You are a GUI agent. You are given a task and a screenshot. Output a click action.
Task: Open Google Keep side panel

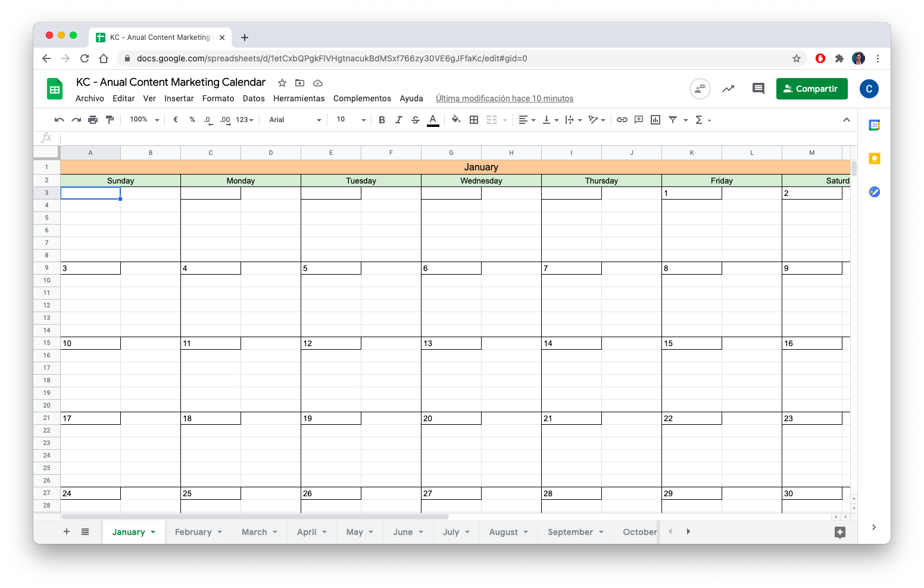(874, 158)
